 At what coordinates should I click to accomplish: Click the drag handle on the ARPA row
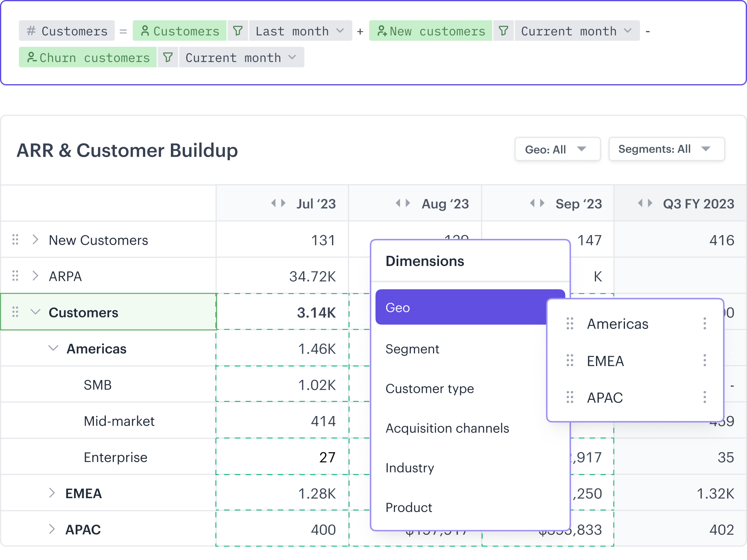coord(15,276)
